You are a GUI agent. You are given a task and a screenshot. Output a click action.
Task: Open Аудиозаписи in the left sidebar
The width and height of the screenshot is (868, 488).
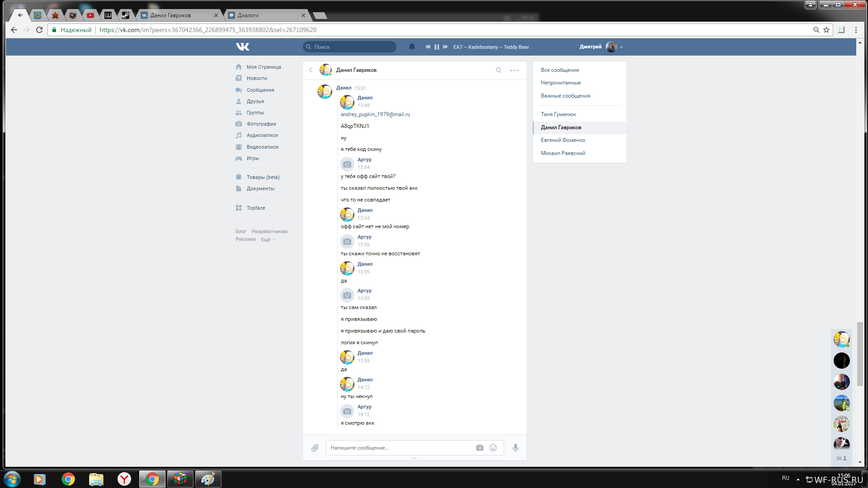point(262,135)
